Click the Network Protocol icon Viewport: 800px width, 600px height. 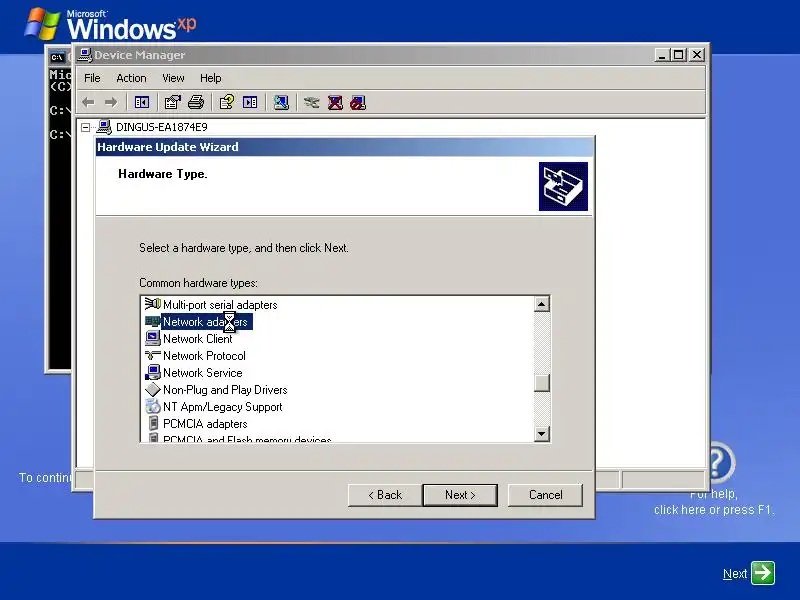coord(152,355)
